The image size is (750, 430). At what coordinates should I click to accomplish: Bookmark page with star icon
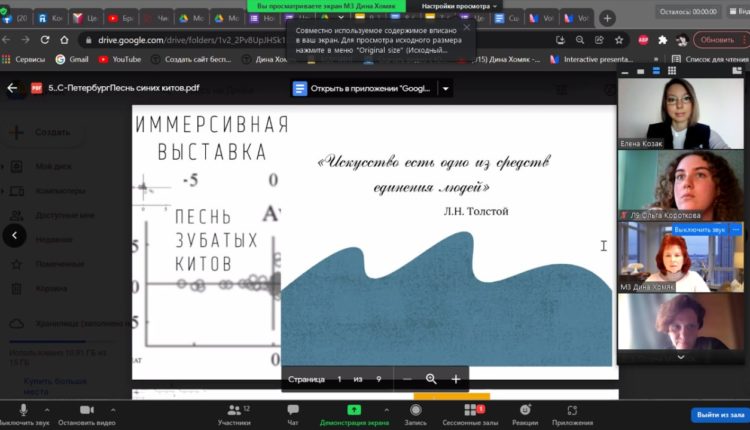coord(619,40)
